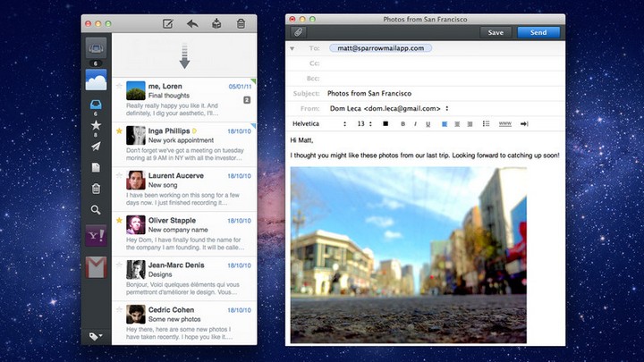
Task: Toggle star on me, Loren message
Action: 119,86
